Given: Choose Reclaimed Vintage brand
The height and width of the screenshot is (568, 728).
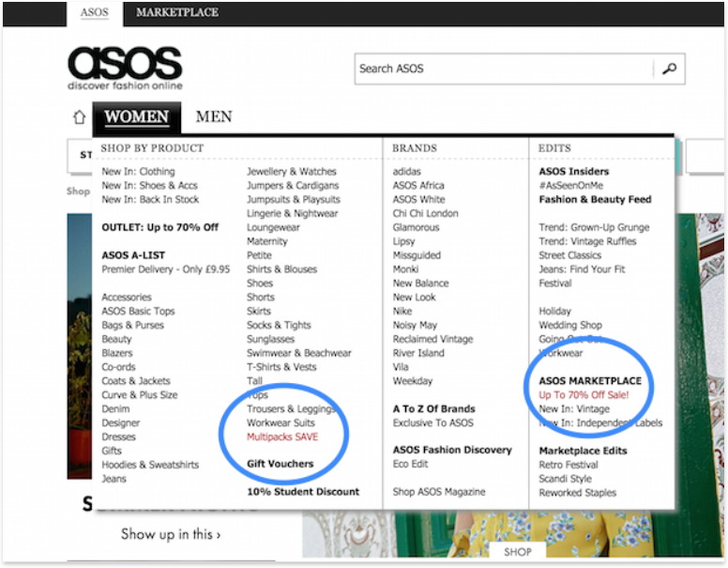Looking at the screenshot, I should (432, 339).
